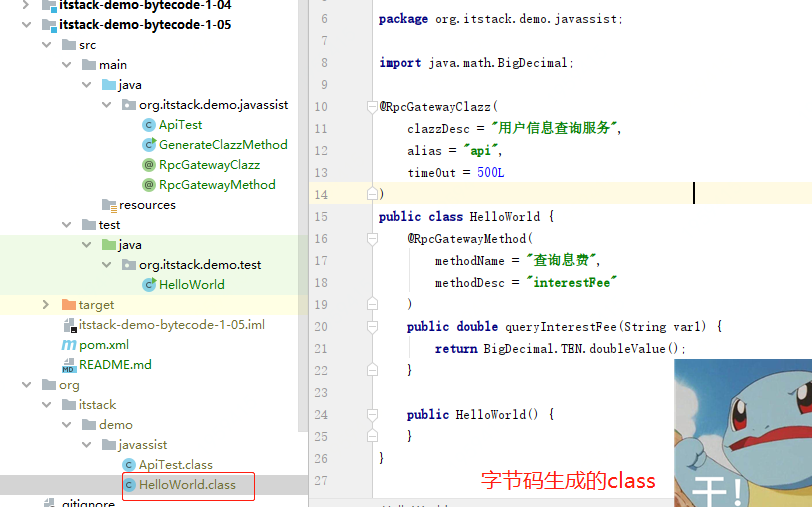Fold the queryInterestFee method at line 20
This screenshot has height=507, width=812.
pyautogui.click(x=372, y=327)
